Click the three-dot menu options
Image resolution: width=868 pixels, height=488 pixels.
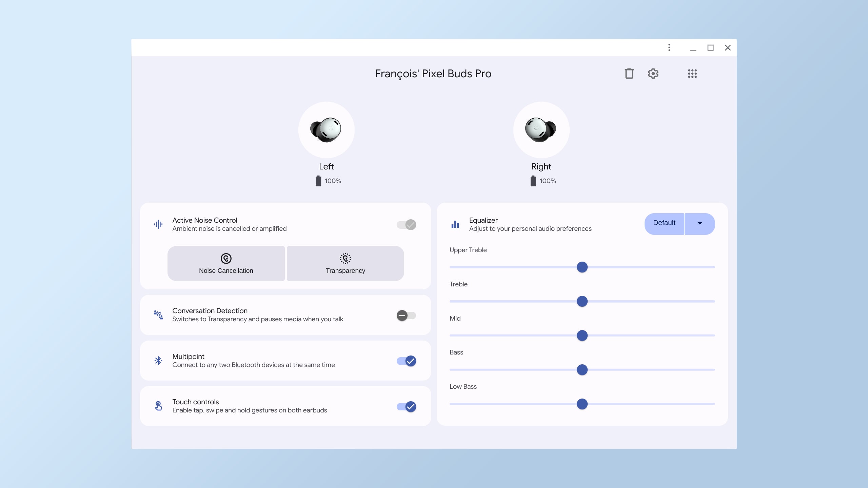pos(669,48)
